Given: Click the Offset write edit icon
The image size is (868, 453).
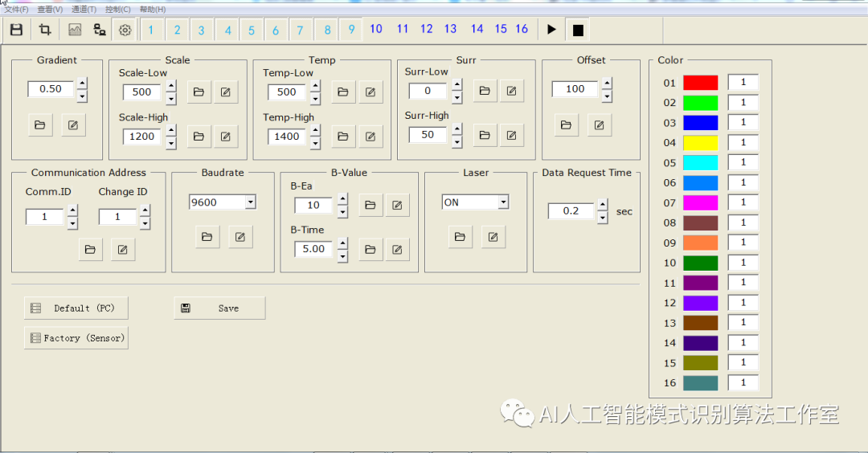Looking at the screenshot, I should pyautogui.click(x=599, y=125).
